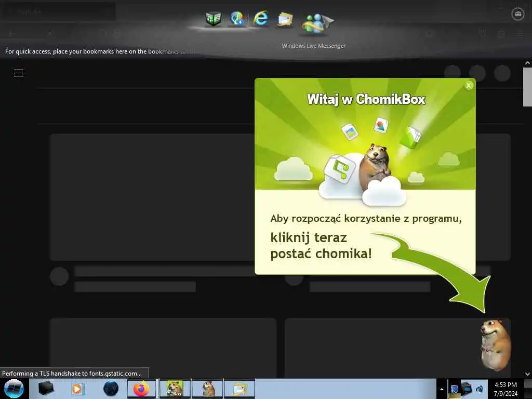Click the scrollbar down arrow
Viewport: 532px width, 399px height.
tap(527, 374)
